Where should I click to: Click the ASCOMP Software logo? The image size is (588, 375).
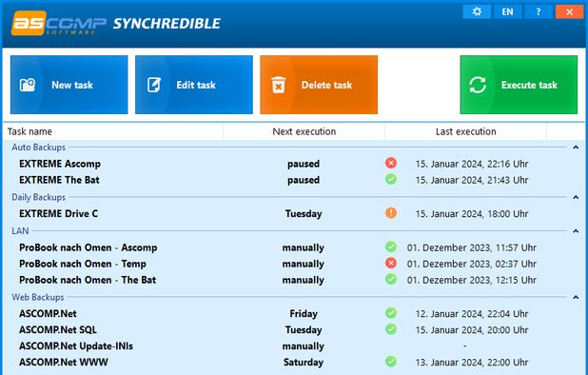[59, 23]
